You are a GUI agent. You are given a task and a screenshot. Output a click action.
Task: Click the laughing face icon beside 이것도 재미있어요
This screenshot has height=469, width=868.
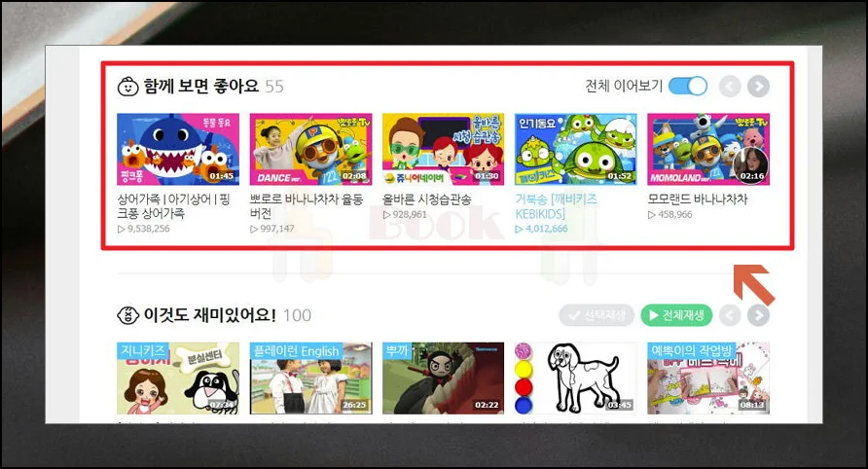pyautogui.click(x=127, y=315)
